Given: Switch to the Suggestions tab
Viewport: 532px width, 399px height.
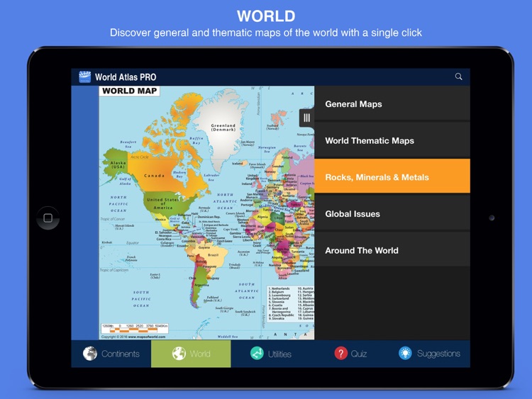Looking at the screenshot, I should pos(430,354).
